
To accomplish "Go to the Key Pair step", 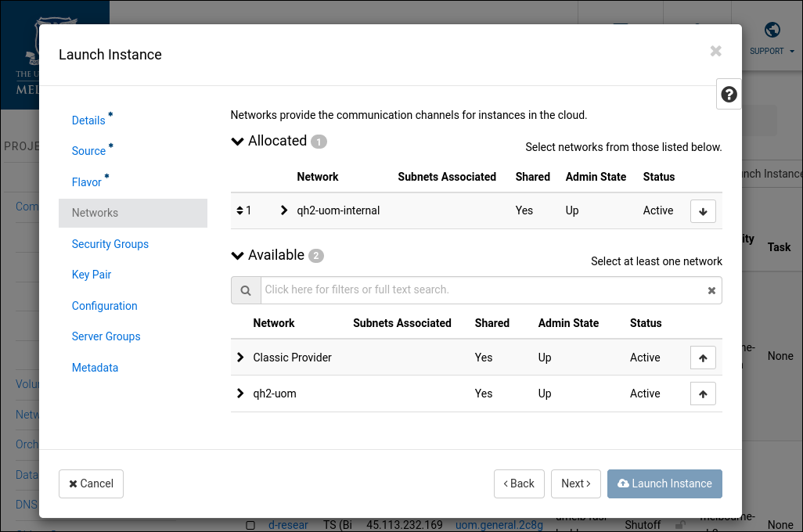I will 91,275.
